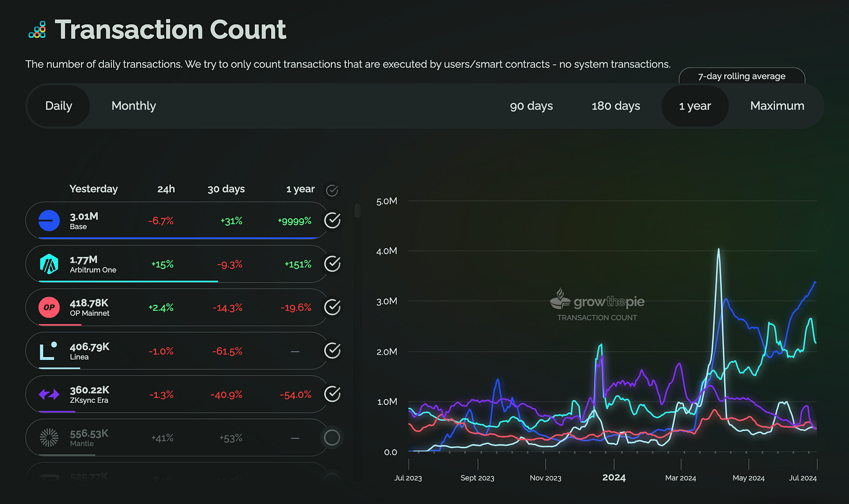The height and width of the screenshot is (504, 849).
Task: Click Linea's 406.79K value
Action: point(89,347)
